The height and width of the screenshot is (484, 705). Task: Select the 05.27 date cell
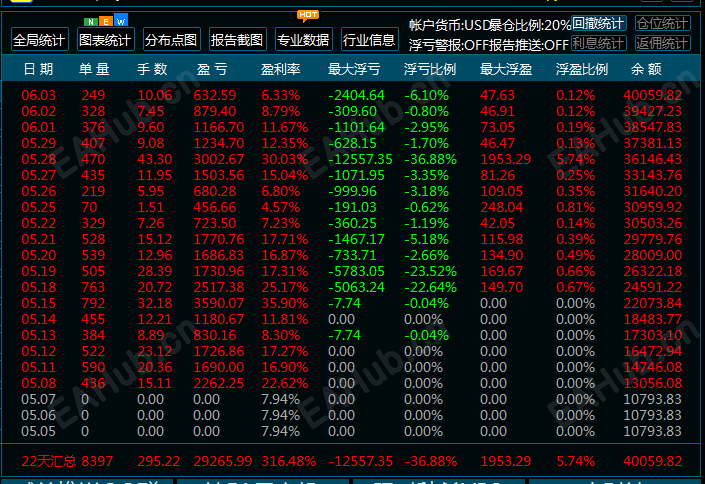[39, 175]
